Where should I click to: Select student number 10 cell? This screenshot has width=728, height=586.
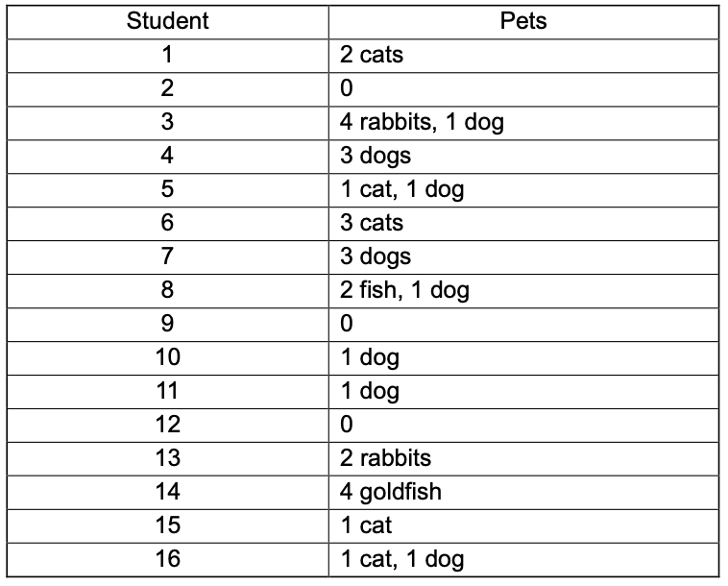[x=167, y=357]
